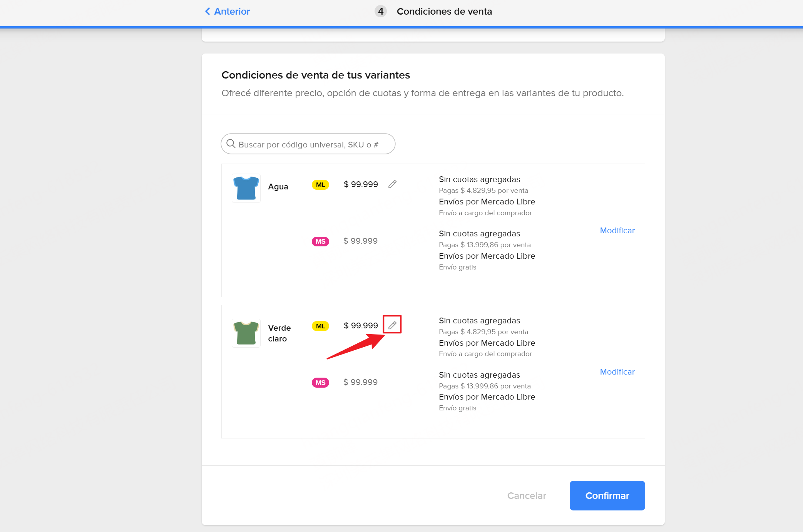
Task: Modify the Agua variant sale conditions
Action: pyautogui.click(x=617, y=231)
